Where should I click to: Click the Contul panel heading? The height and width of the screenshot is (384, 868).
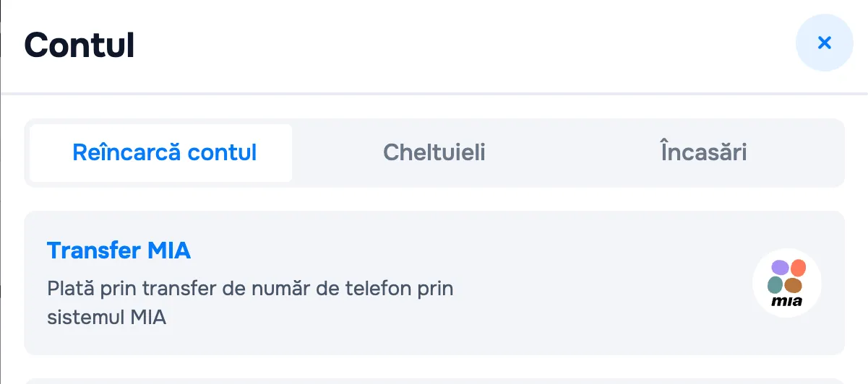pos(80,45)
